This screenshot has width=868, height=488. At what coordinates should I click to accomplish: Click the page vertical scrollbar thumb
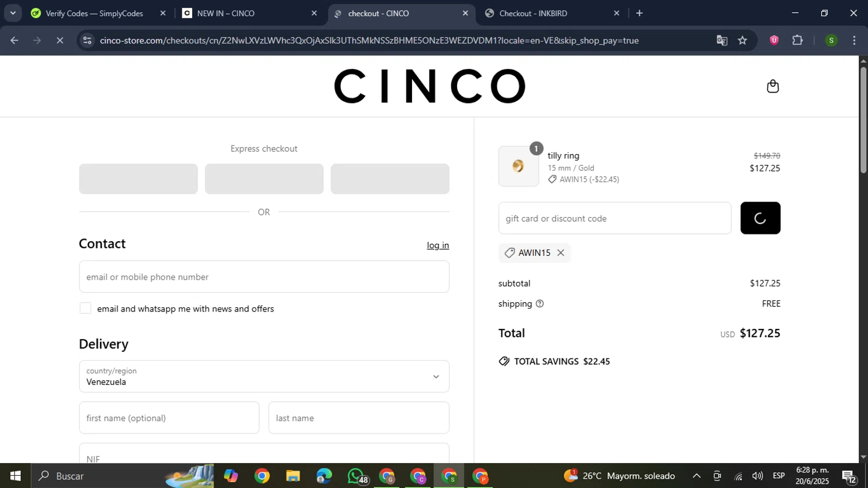click(863, 120)
